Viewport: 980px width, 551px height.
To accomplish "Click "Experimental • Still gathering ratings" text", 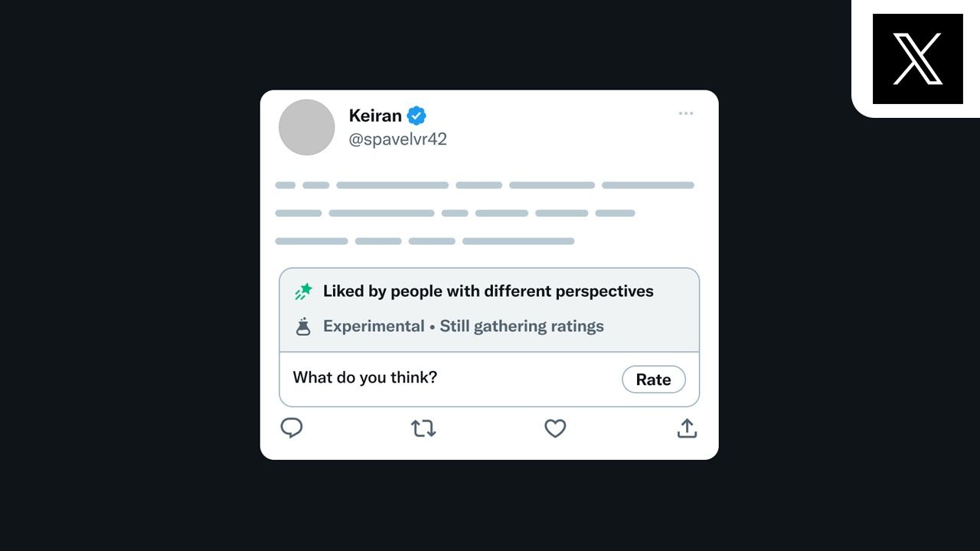I will (x=463, y=326).
